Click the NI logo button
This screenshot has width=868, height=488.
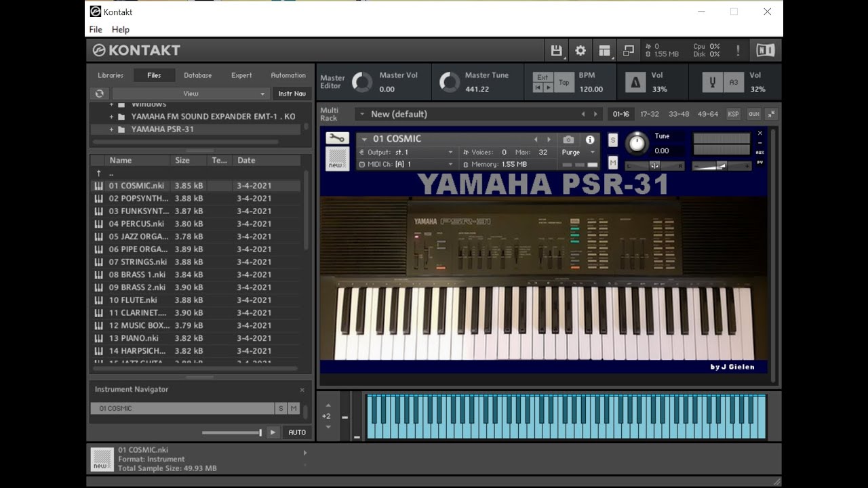pyautogui.click(x=765, y=50)
